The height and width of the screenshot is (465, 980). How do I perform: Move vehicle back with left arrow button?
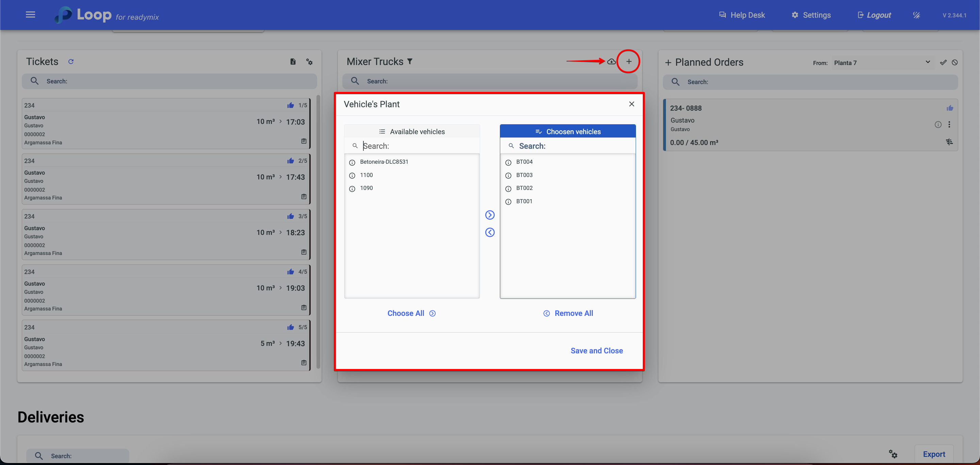pos(490,232)
